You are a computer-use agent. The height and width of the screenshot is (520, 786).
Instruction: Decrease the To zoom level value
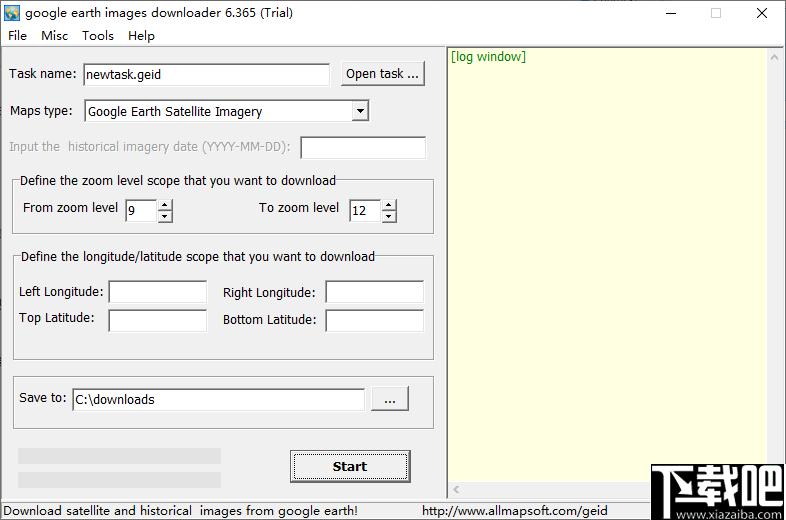tap(388, 217)
